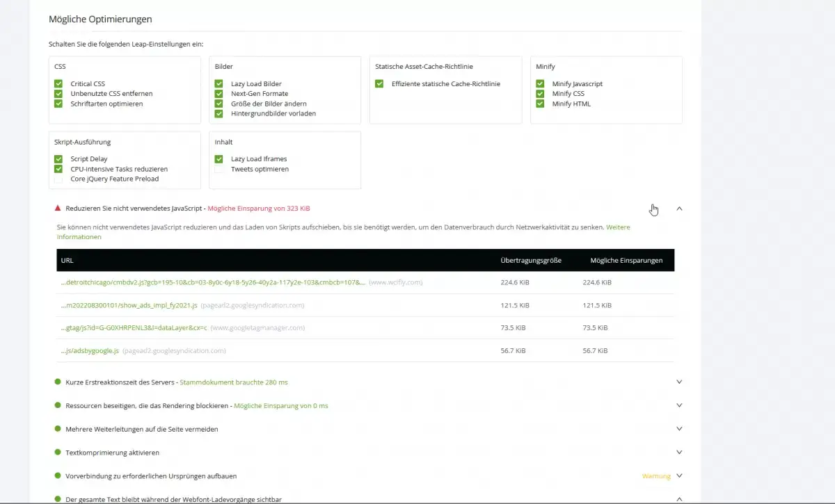Click green dot beside Mehrere Weiterleitungen
The width and height of the screenshot is (835, 504).
[x=58, y=429]
